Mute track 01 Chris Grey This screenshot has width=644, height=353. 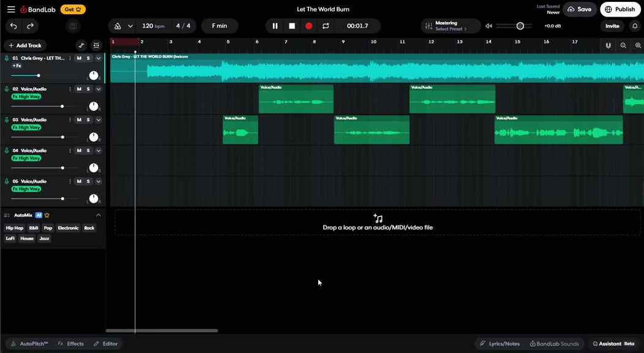coord(79,58)
